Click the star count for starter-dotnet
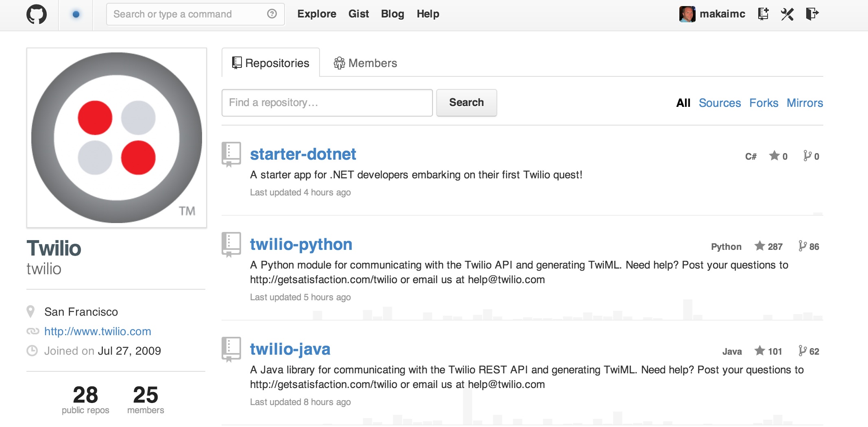The width and height of the screenshot is (868, 427). coord(778,156)
